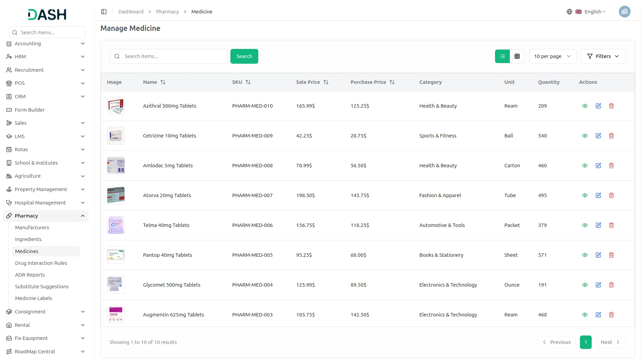The height and width of the screenshot is (362, 644).
Task: Expand the Filters dropdown
Action: (603, 56)
